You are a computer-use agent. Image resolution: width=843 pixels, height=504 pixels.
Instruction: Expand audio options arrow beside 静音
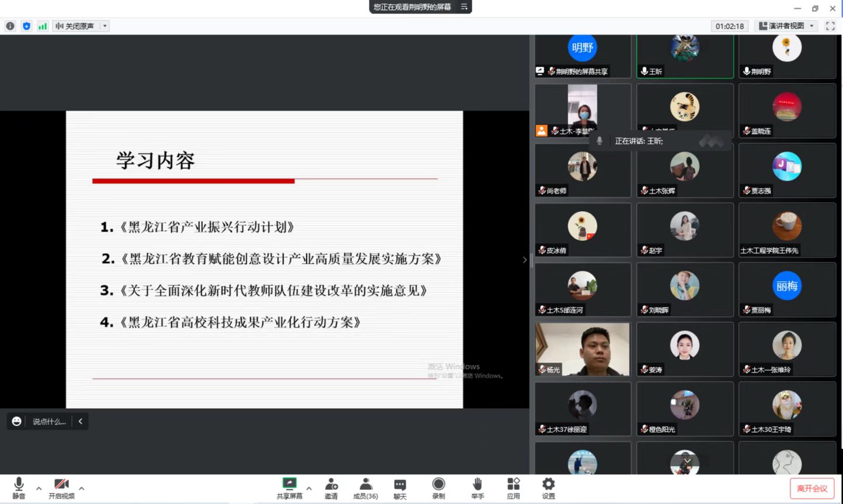coord(39,488)
